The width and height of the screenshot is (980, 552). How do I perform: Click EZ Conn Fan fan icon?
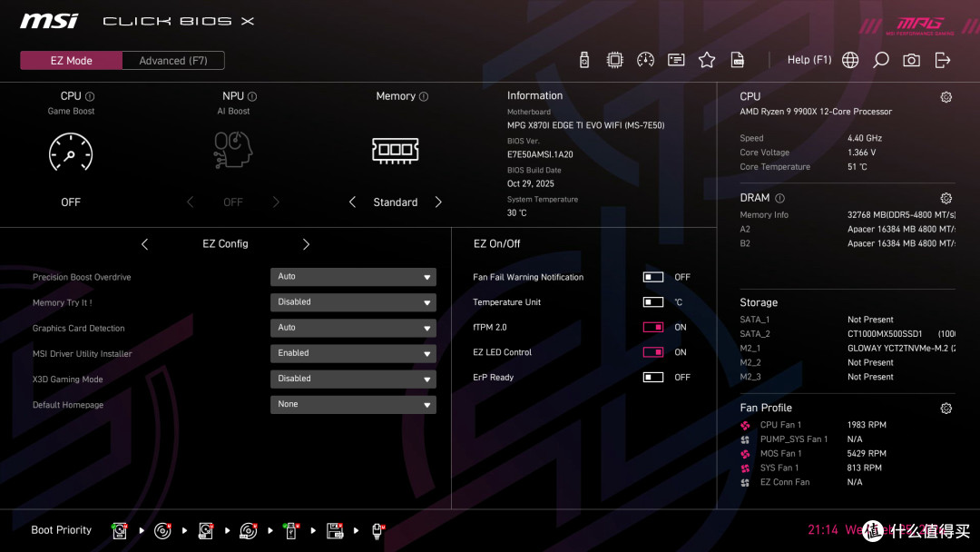pos(745,483)
